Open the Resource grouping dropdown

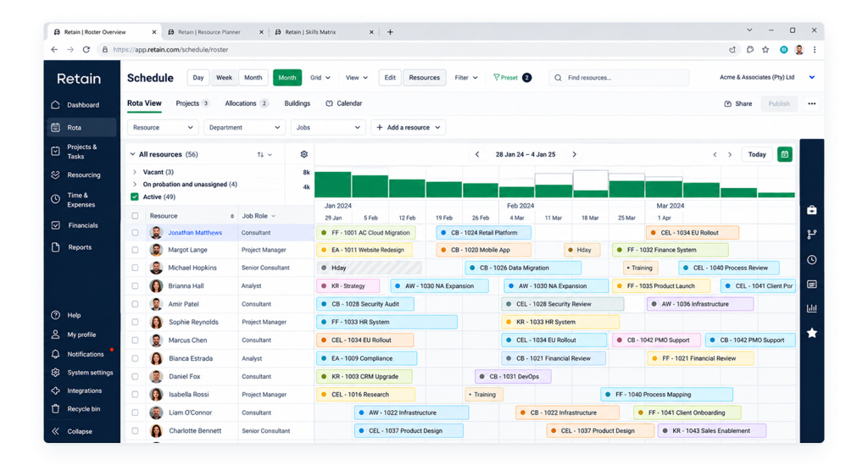[x=163, y=127]
